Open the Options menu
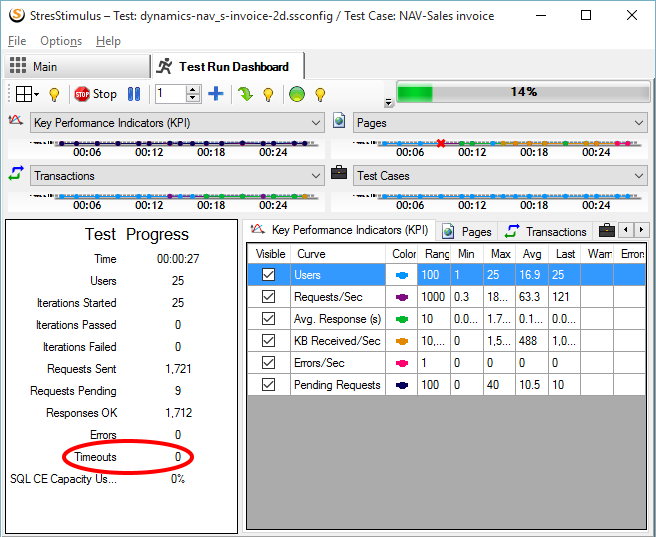 point(61,41)
